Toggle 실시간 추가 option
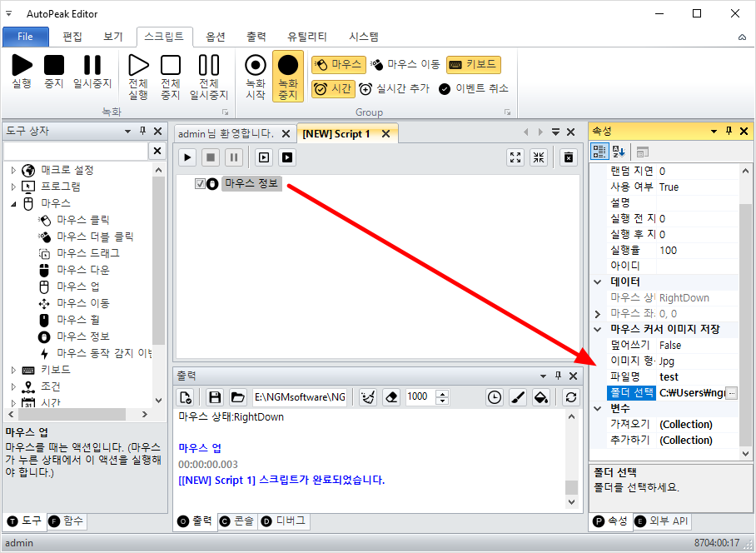 [395, 89]
